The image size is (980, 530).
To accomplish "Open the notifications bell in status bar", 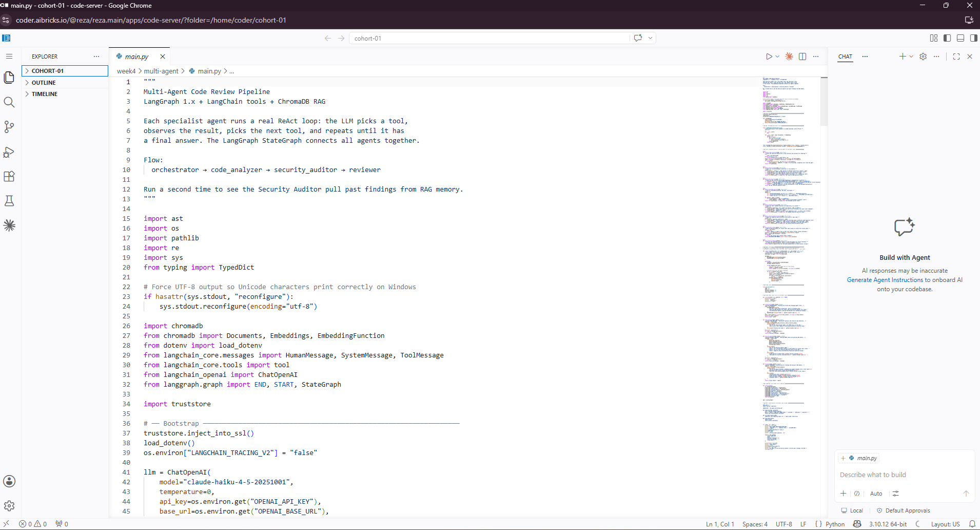I will pyautogui.click(x=972, y=524).
